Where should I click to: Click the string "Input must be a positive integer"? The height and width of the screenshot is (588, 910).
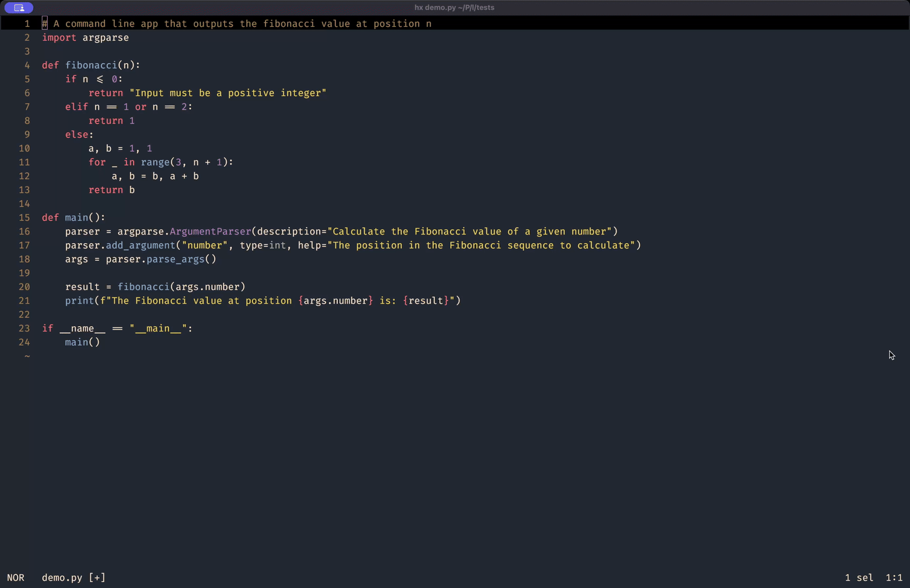click(228, 93)
